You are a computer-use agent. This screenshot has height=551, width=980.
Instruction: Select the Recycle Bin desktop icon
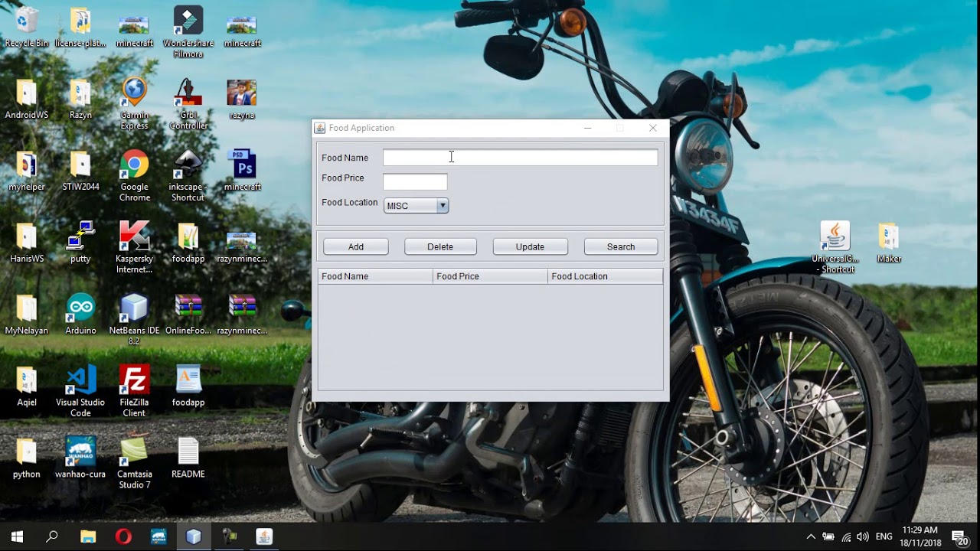(x=27, y=28)
